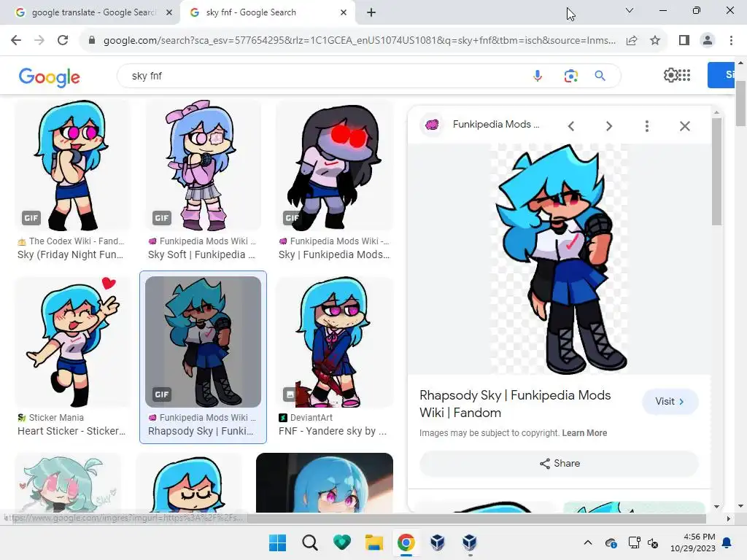Open the Yandere sky DeviantArt image
747x560 pixels.
[334, 342]
